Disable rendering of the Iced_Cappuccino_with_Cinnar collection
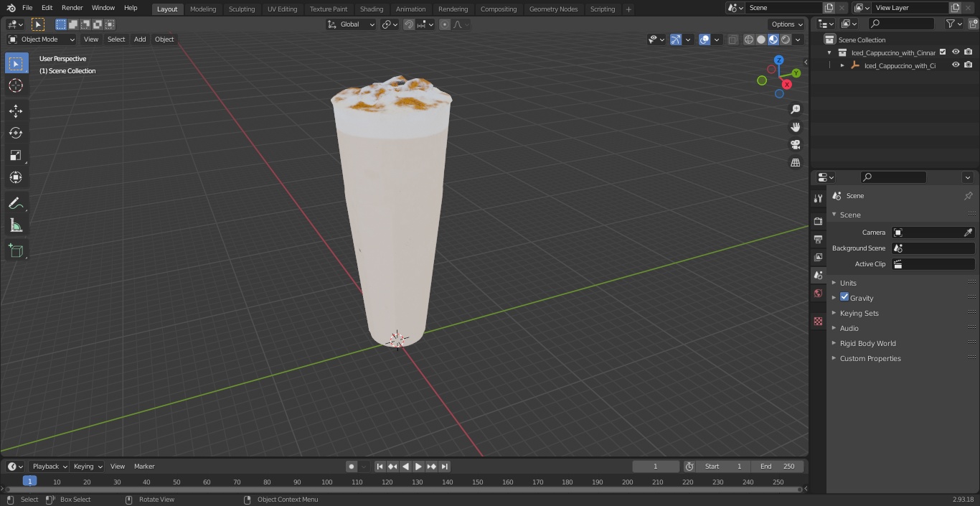The height and width of the screenshot is (506, 980). coord(969,52)
